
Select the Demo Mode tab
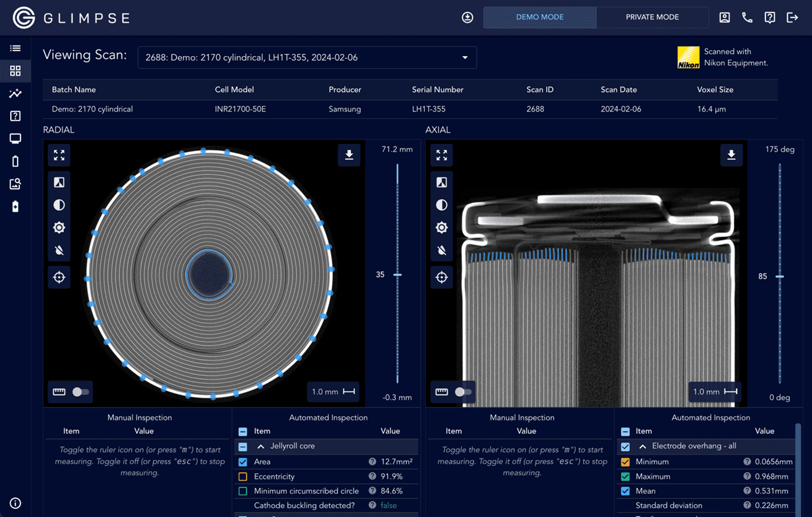pos(539,18)
